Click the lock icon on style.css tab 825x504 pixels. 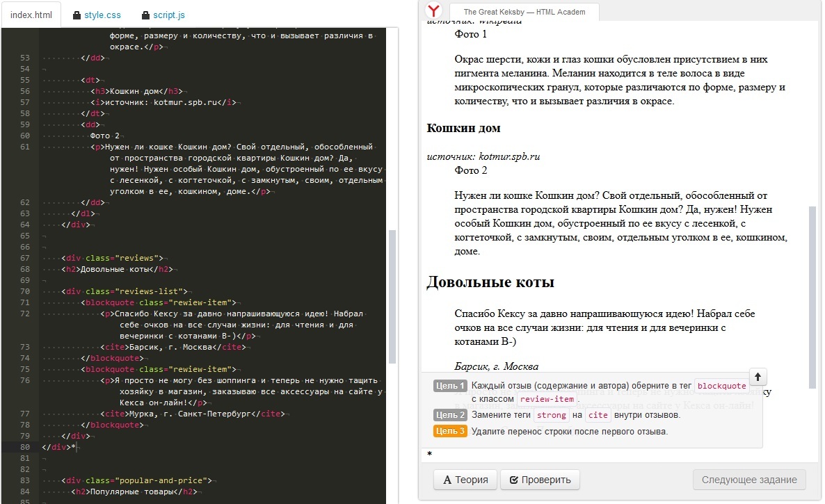click(x=77, y=15)
